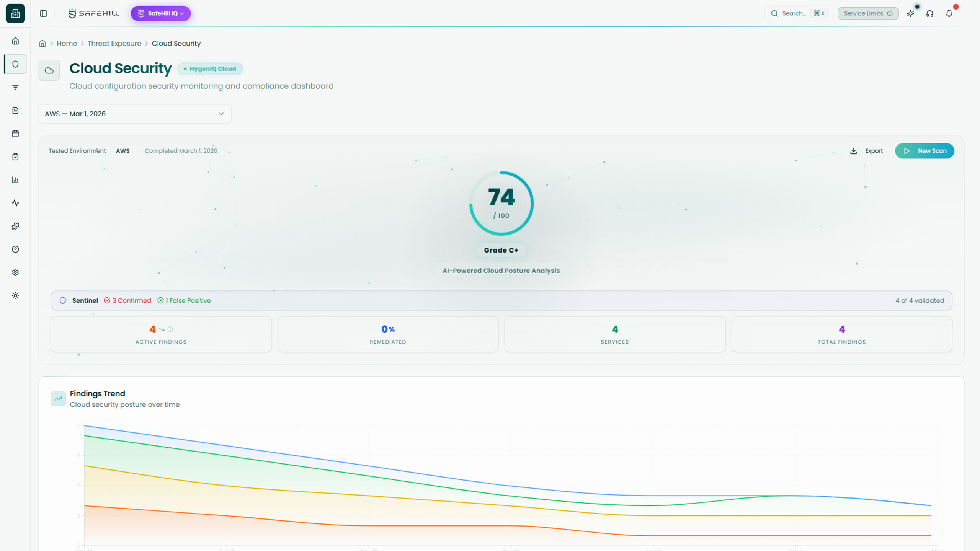Viewport: 980px width, 551px height.
Task: Open the Service Limits info control
Action: click(867, 13)
